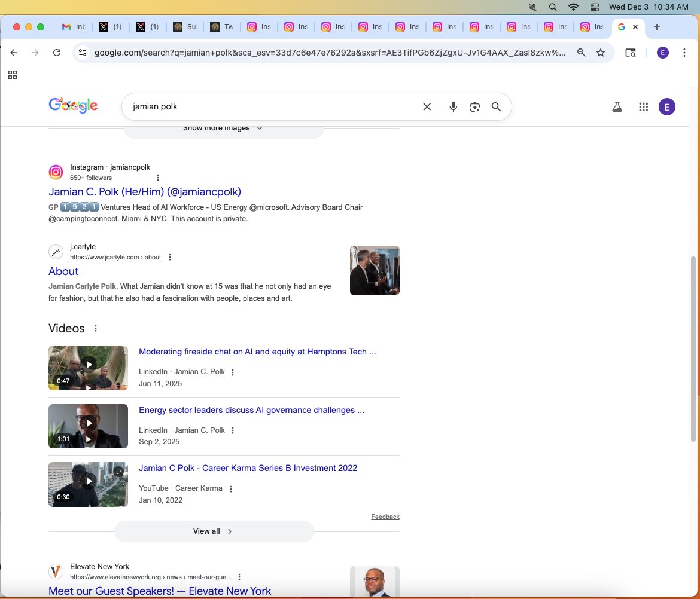This screenshot has height=599, width=700.
Task: Open options for Hamptons Tech video
Action: pos(233,372)
